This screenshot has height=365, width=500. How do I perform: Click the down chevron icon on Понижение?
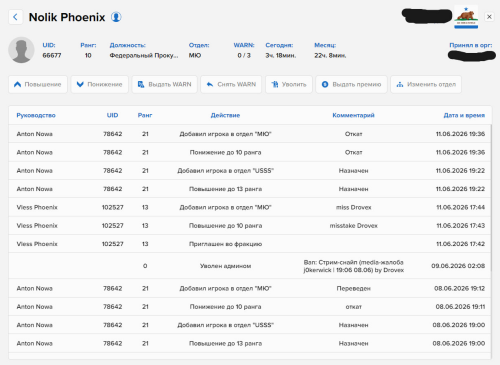80,84
